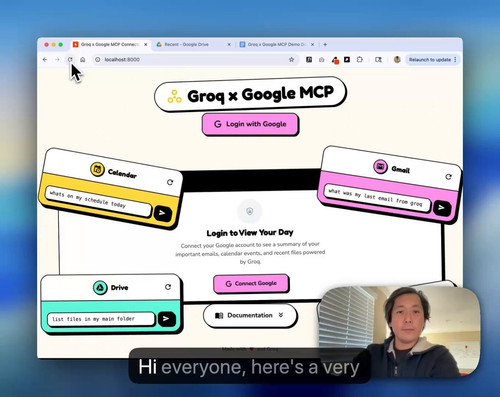The width and height of the screenshot is (500, 397).
Task: Reload the localhost page
Action: click(70, 60)
